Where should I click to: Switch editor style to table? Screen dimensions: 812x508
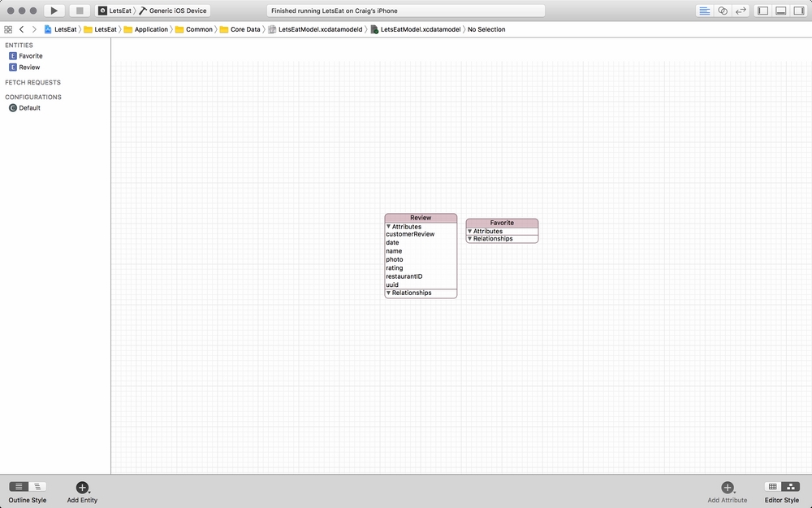(x=773, y=486)
